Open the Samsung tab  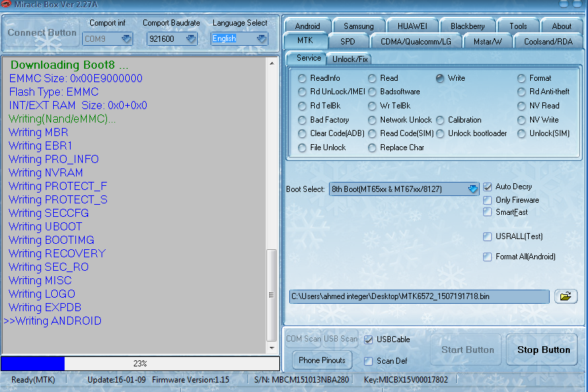point(359,26)
